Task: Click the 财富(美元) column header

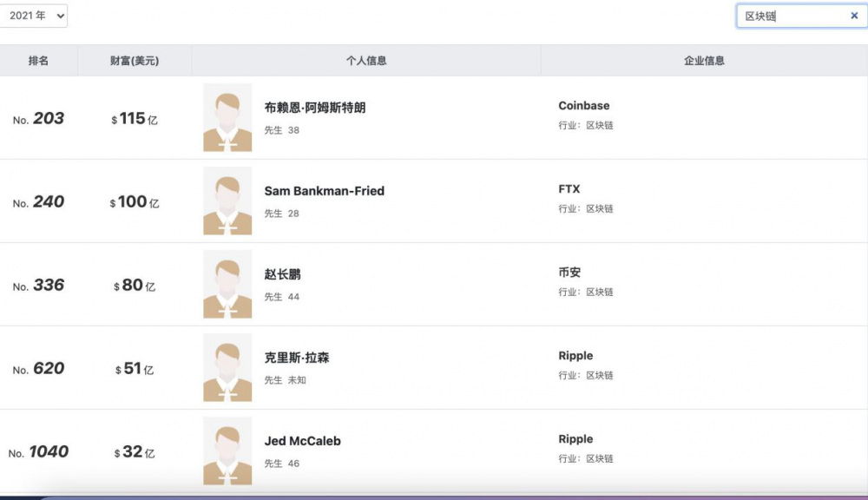Action: click(135, 61)
